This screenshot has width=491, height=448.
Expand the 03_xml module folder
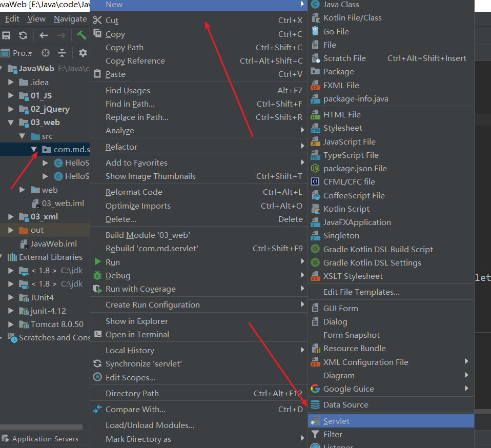point(11,217)
